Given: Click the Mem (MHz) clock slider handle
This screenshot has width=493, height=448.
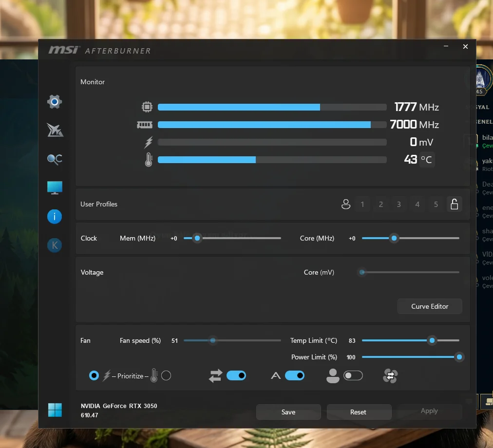Looking at the screenshot, I should 197,238.
